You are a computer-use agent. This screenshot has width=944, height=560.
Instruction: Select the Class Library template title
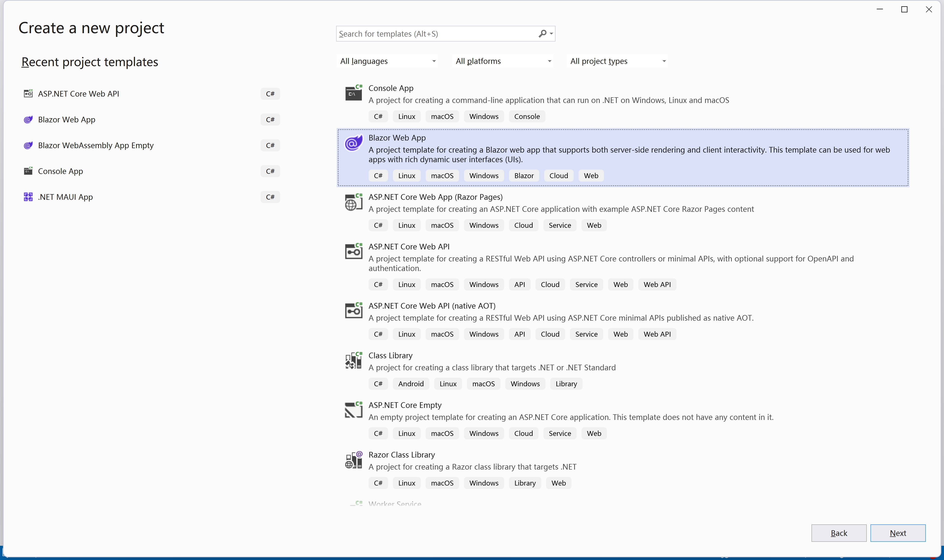point(390,356)
